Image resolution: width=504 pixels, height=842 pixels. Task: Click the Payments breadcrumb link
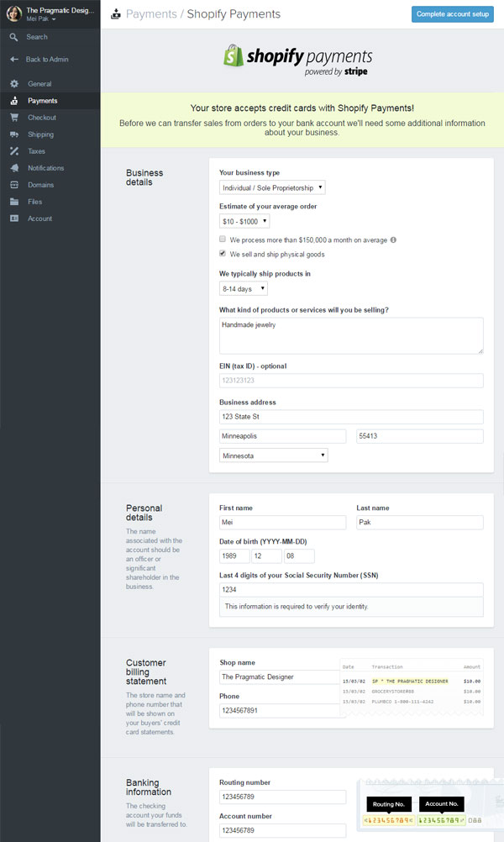click(151, 14)
